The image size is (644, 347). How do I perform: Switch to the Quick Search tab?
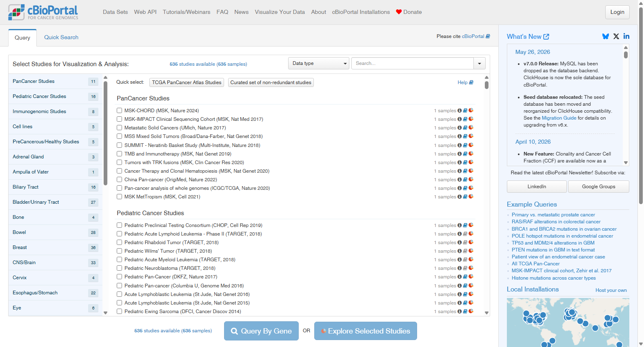(61, 37)
